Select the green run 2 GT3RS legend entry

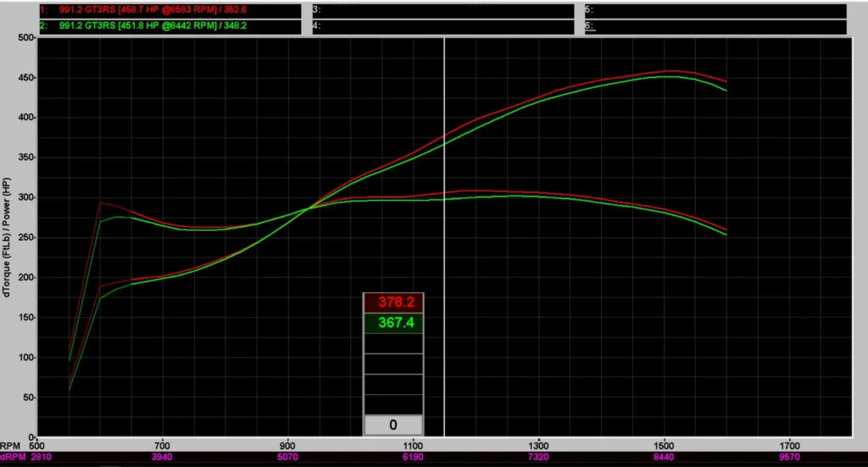click(x=170, y=26)
